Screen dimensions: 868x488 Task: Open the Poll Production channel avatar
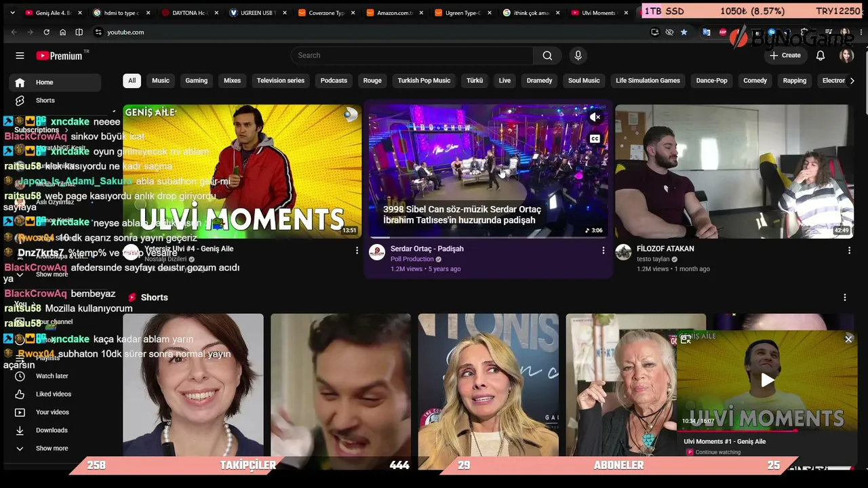376,253
